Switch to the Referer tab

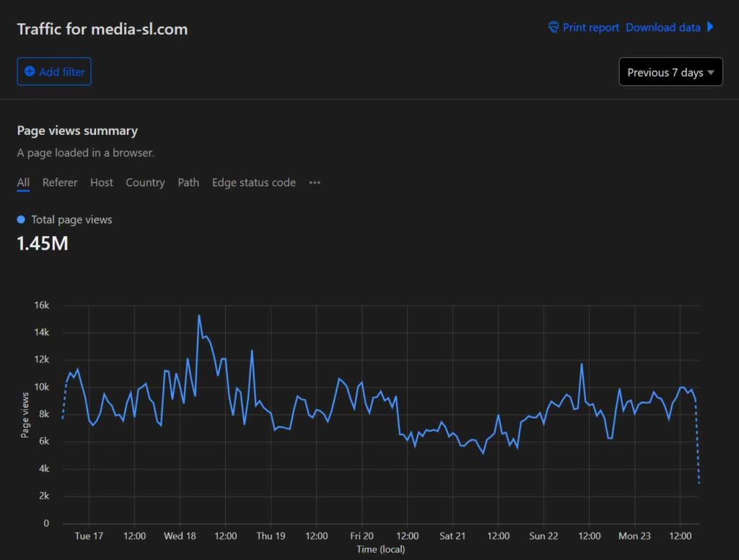[60, 183]
